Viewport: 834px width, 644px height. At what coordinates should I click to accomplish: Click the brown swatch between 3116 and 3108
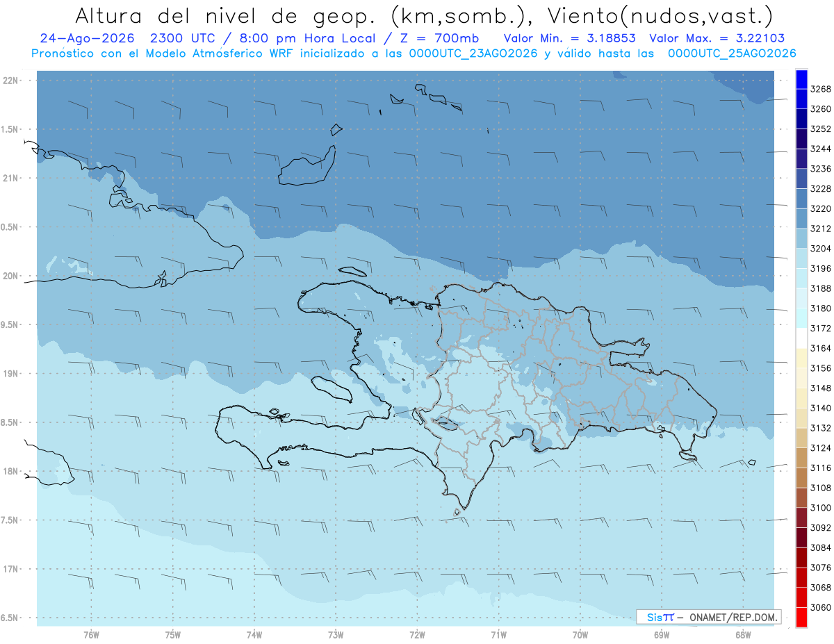[x=801, y=477]
